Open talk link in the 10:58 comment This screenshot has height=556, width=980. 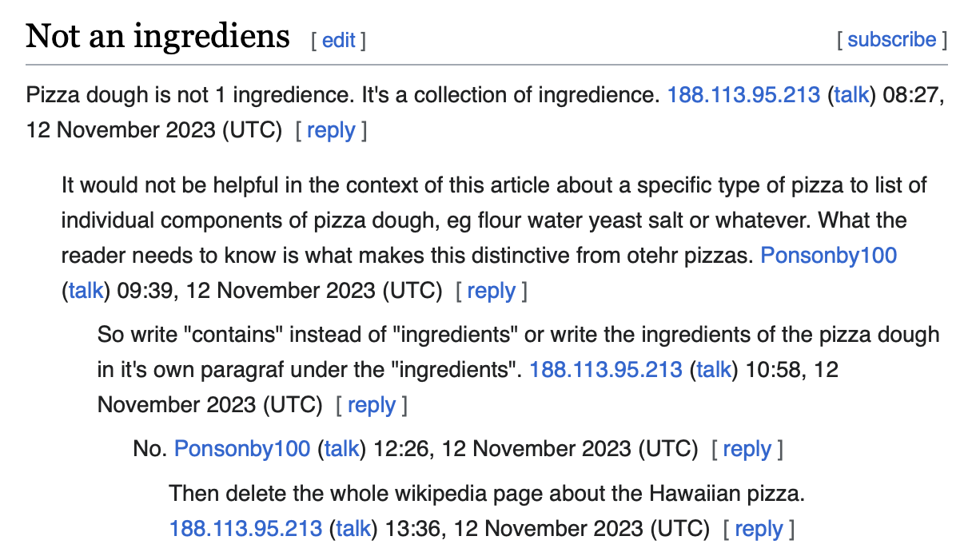(x=714, y=369)
